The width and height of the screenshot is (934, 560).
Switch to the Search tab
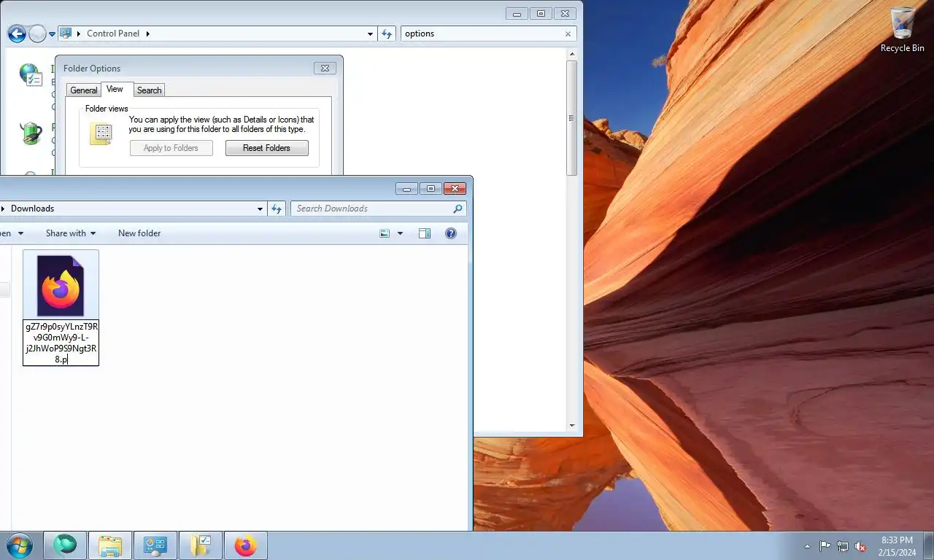click(x=149, y=90)
